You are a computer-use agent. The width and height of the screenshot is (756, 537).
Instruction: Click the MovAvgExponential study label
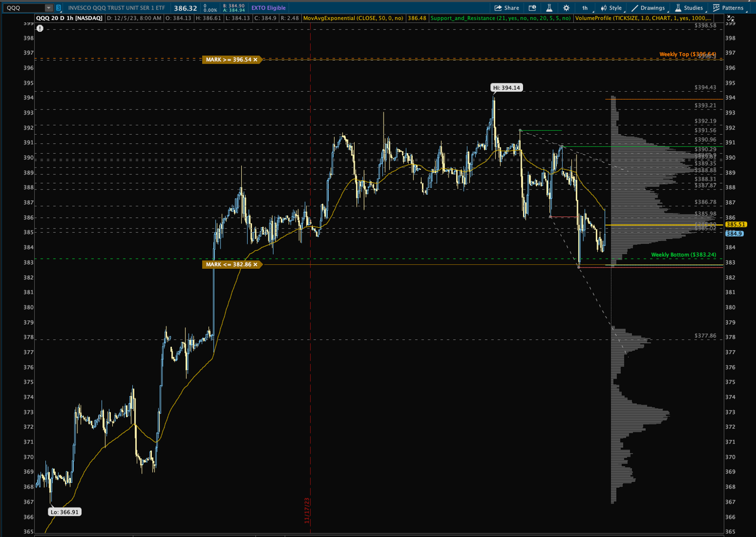(x=354, y=18)
